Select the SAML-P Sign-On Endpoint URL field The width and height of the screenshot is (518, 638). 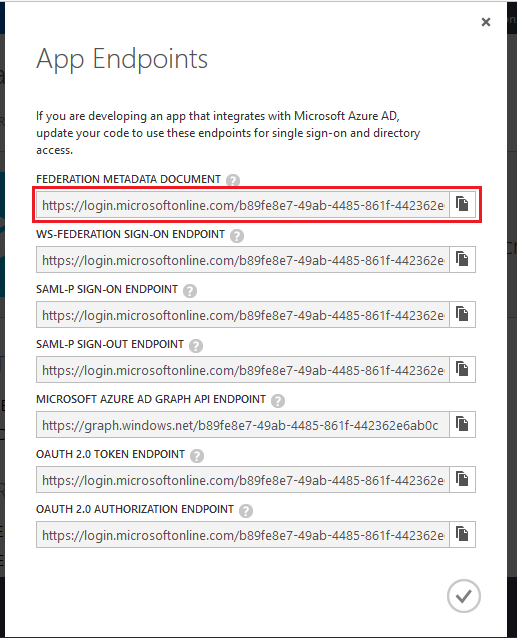[x=243, y=315]
